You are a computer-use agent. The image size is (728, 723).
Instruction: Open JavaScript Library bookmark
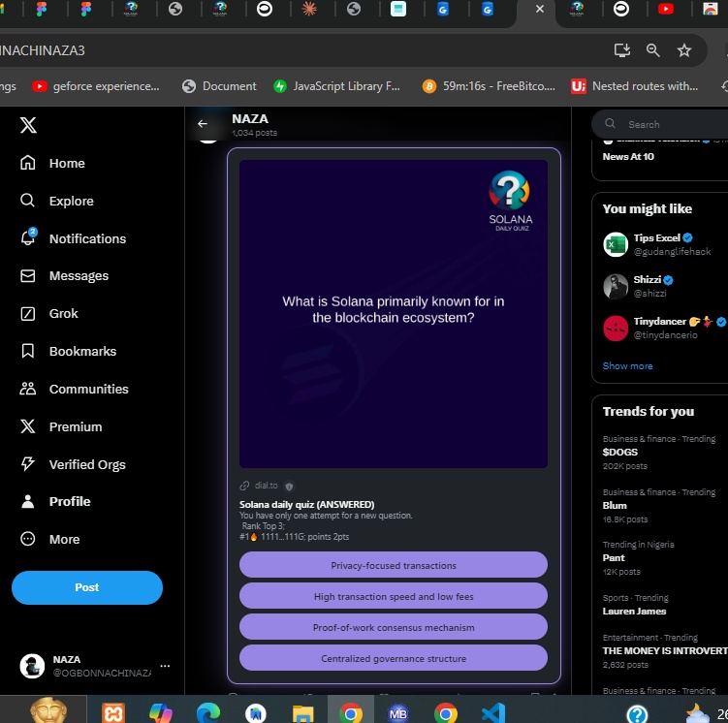[336, 86]
